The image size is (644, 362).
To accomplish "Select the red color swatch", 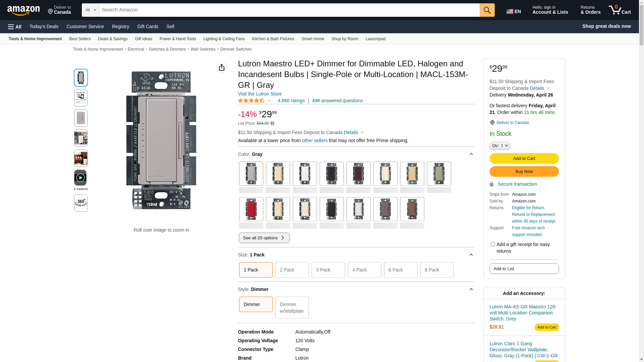I will coord(251,209).
